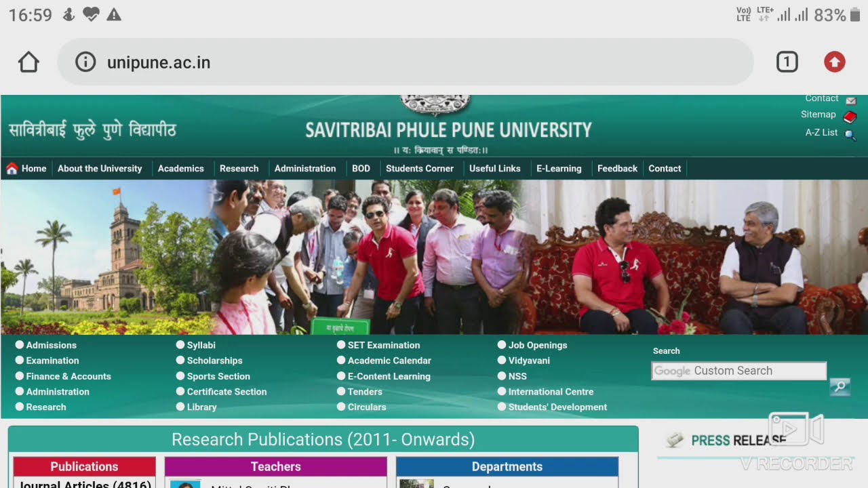Open the Syllabi link
Image resolution: width=868 pixels, height=488 pixels.
coord(201,345)
